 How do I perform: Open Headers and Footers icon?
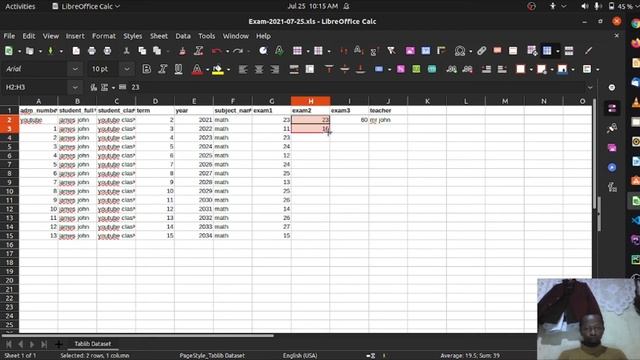point(513,51)
